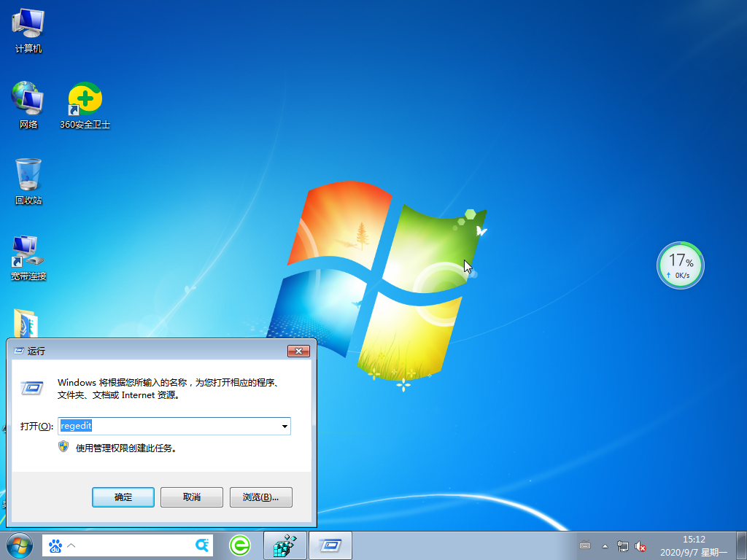The width and height of the screenshot is (747, 560).
Task: Toggle the Baidu search box chevron
Action: tap(71, 545)
